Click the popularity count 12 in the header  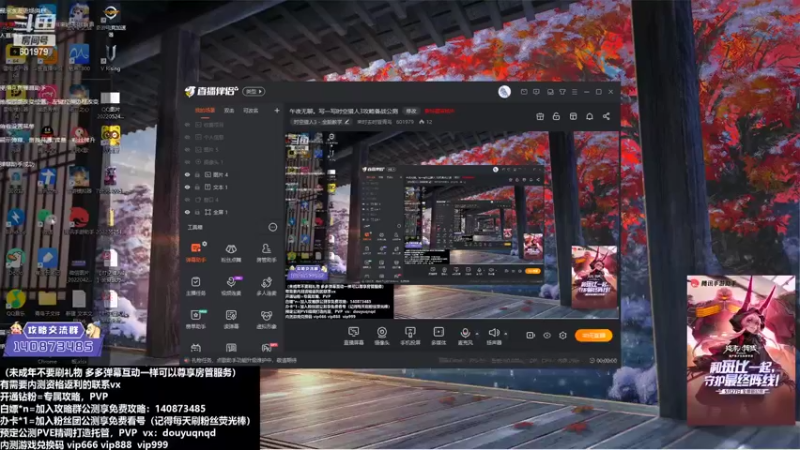point(426,122)
